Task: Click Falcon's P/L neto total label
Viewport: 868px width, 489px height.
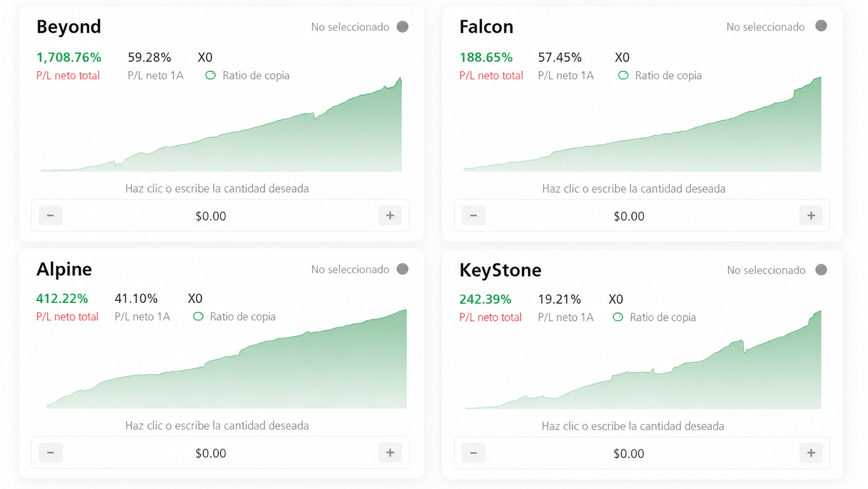Action: [x=491, y=75]
